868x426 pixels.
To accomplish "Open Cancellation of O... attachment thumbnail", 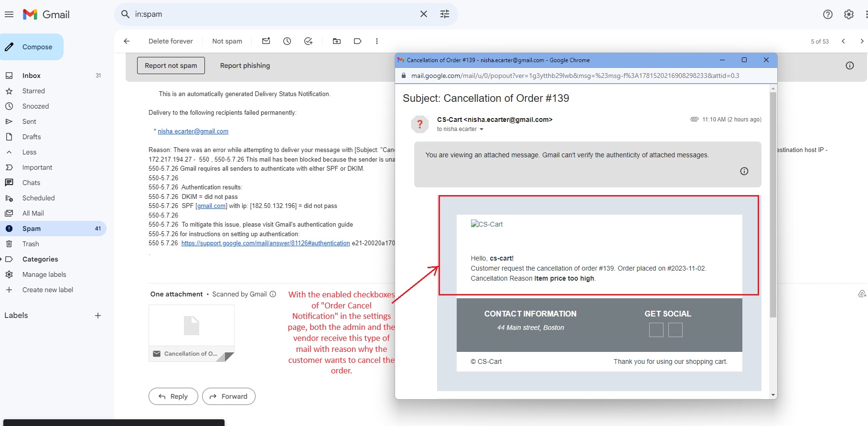I will click(192, 333).
